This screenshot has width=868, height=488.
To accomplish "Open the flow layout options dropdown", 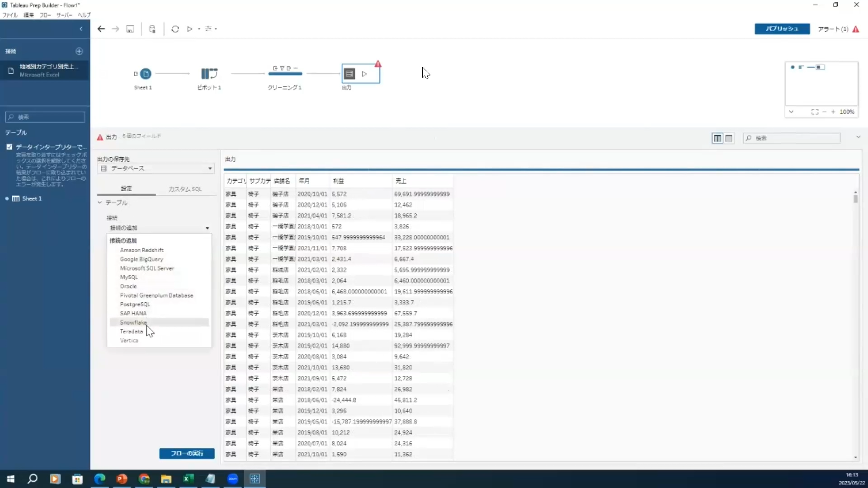I will (211, 29).
